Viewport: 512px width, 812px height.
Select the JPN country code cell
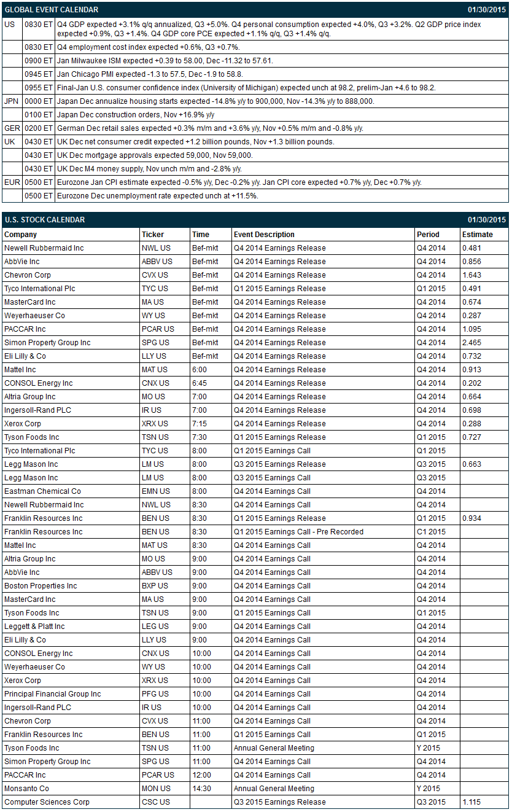(12, 101)
